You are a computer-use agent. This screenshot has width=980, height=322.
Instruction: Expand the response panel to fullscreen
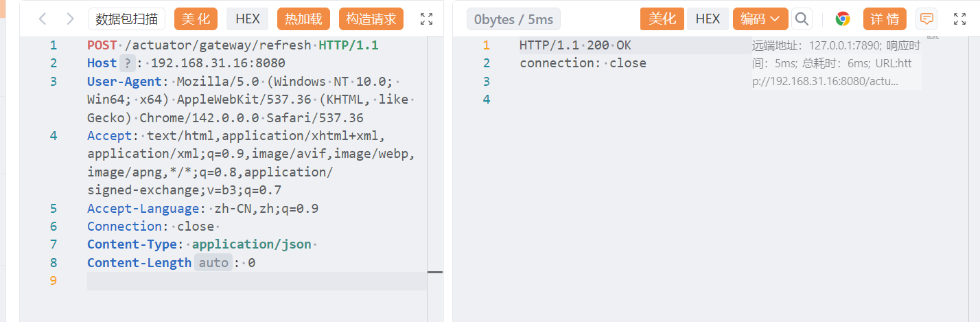(960, 19)
